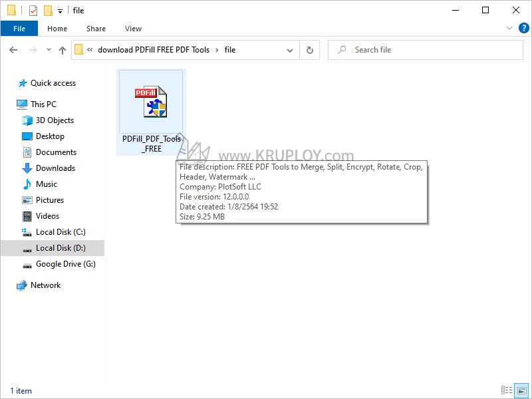Select Local Disk (C:)
The height and width of the screenshot is (399, 532).
[61, 231]
